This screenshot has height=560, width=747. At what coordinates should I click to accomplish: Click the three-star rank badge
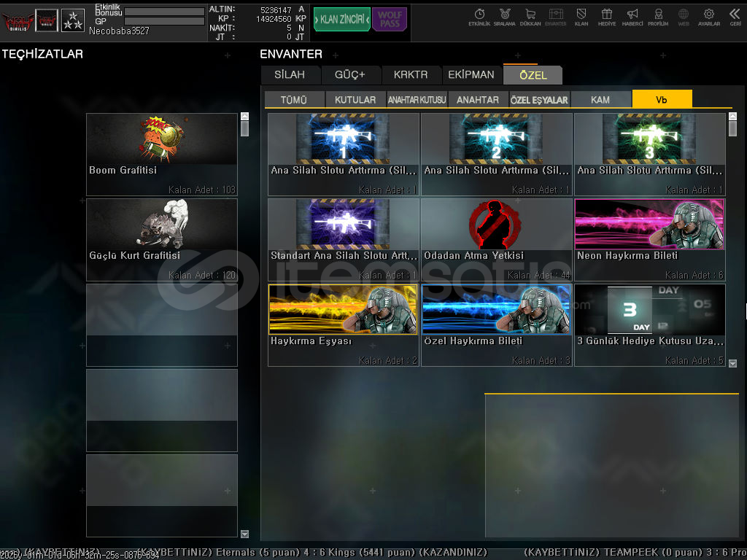73,20
